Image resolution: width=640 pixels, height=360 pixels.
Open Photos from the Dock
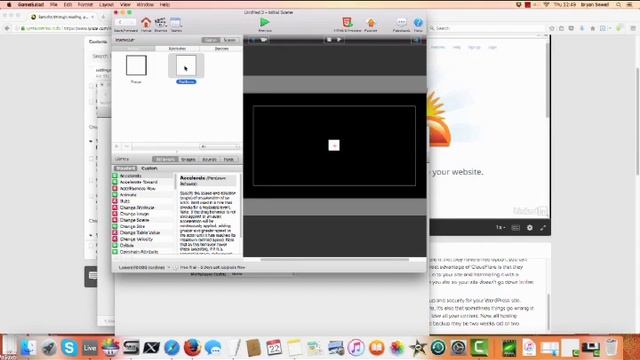tap(397, 348)
